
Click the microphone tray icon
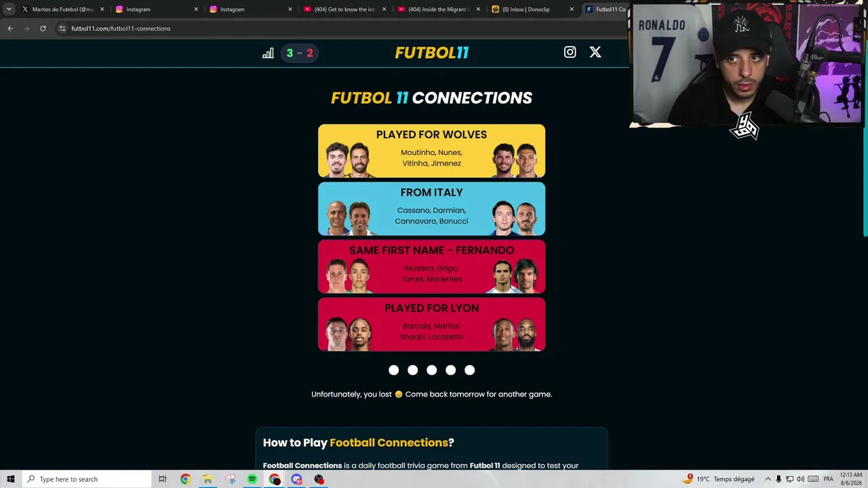pyautogui.click(x=778, y=479)
